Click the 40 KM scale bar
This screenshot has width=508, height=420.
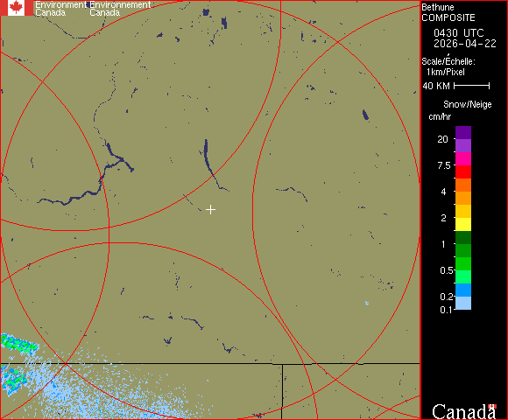(x=471, y=86)
